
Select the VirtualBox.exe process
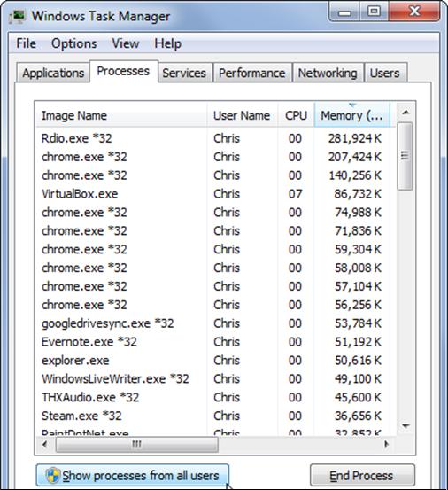[212, 194]
